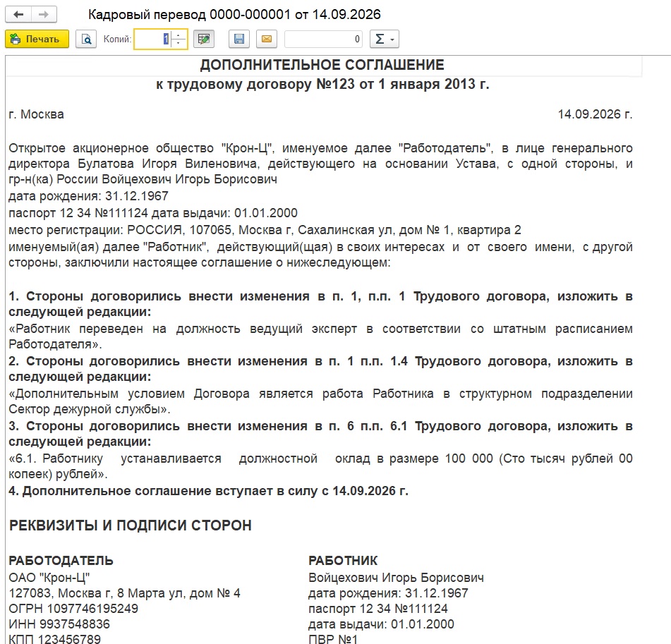Decrease copies with the down stepper arrow
Image resolution: width=671 pixels, height=644 pixels.
179,43
